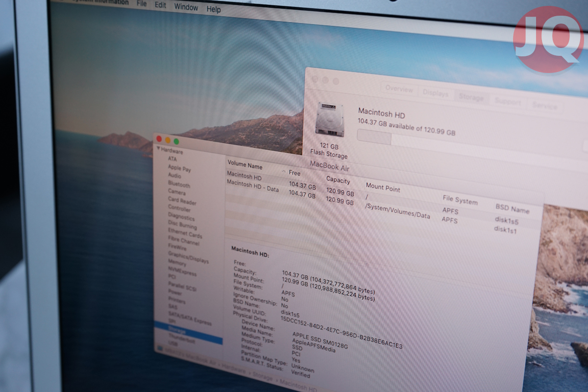Click the APFS cell in the Macintosh HD - Data row
Viewport: 588px width, 392px height.
(x=449, y=220)
